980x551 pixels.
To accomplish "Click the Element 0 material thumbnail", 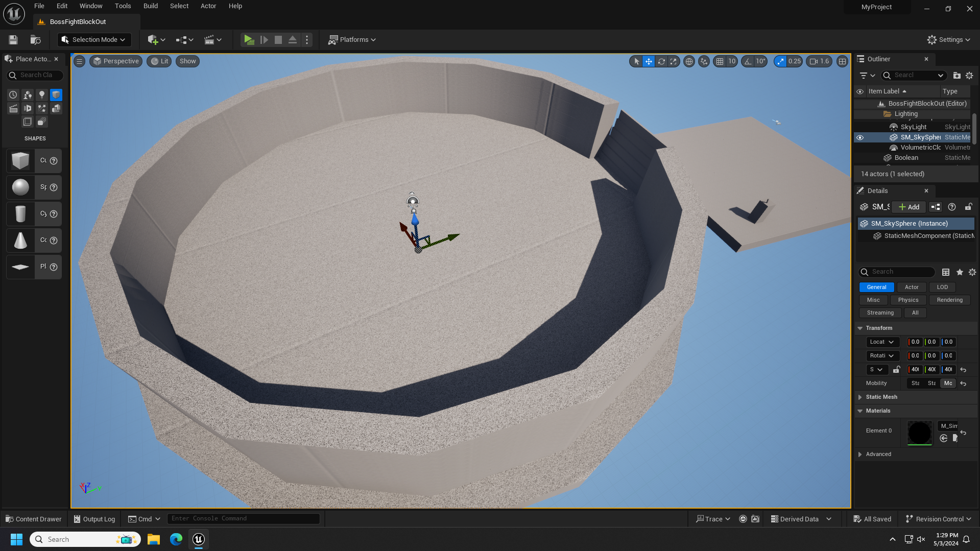I will (919, 433).
